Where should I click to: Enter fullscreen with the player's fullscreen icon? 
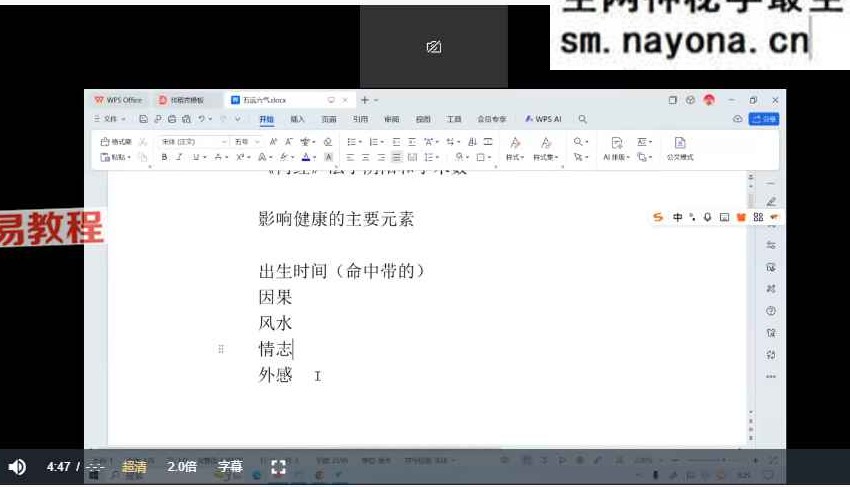pyautogui.click(x=278, y=467)
